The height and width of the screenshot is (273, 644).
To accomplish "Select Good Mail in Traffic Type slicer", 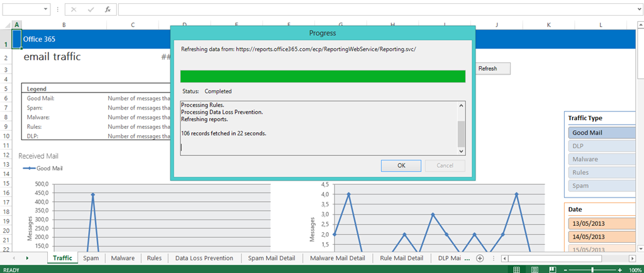I will 604,133.
